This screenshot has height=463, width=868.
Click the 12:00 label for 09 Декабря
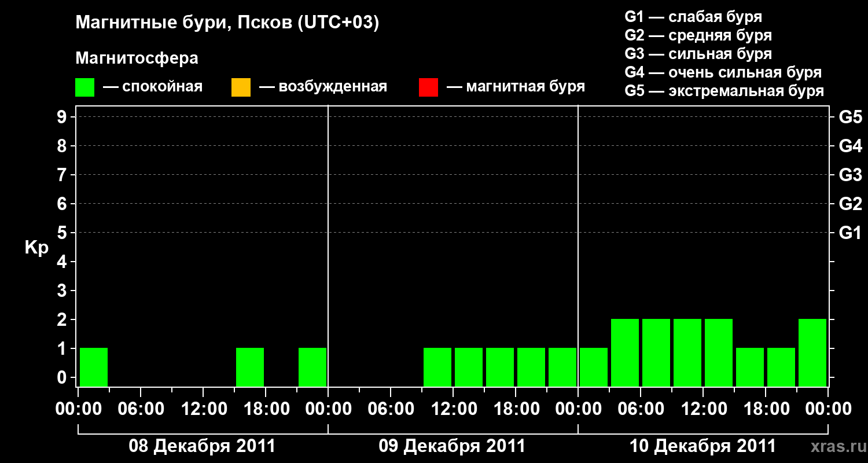(x=453, y=409)
